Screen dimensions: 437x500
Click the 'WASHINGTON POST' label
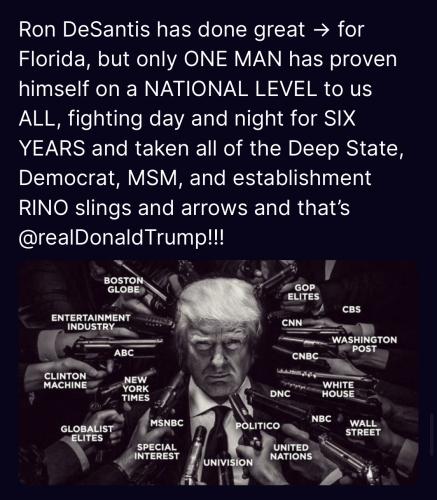pos(364,344)
